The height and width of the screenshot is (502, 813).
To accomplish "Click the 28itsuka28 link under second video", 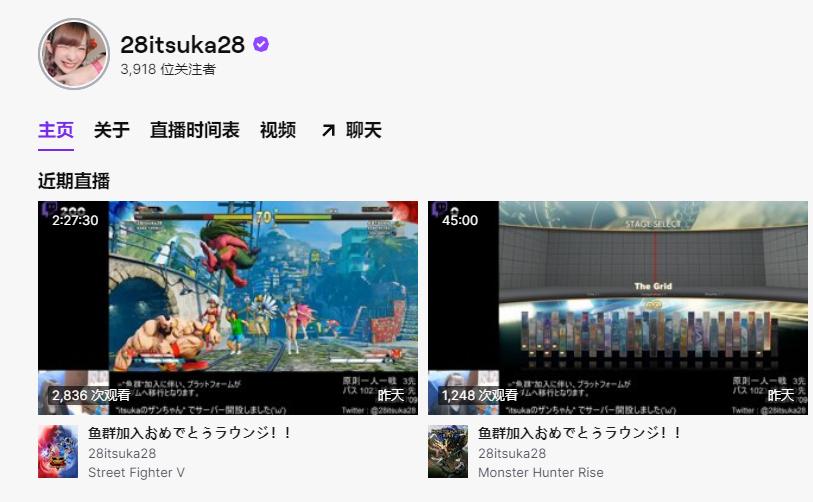I will point(512,453).
